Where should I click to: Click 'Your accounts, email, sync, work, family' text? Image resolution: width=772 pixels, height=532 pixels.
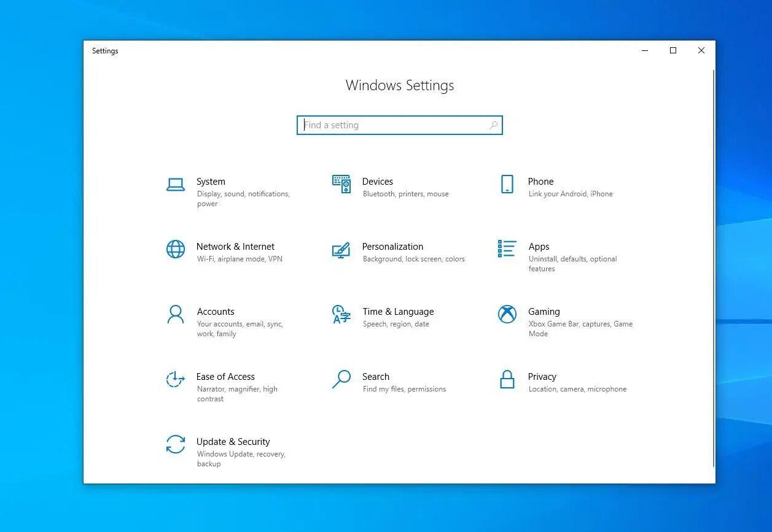tap(240, 329)
